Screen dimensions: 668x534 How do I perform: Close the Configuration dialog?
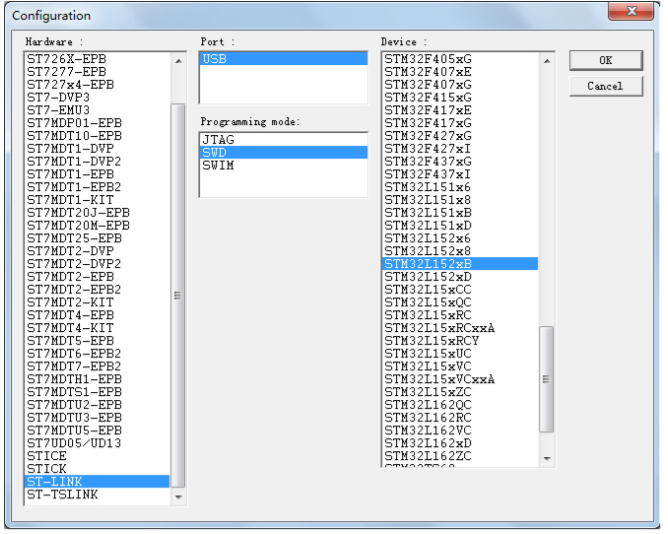pyautogui.click(x=631, y=11)
